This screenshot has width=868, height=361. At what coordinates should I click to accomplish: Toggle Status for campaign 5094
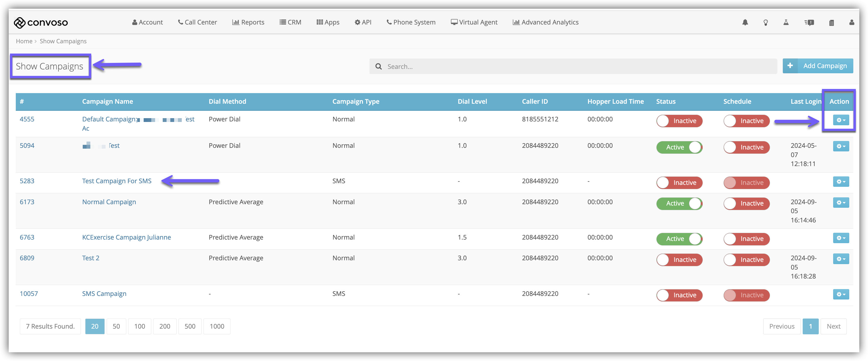pyautogui.click(x=679, y=147)
